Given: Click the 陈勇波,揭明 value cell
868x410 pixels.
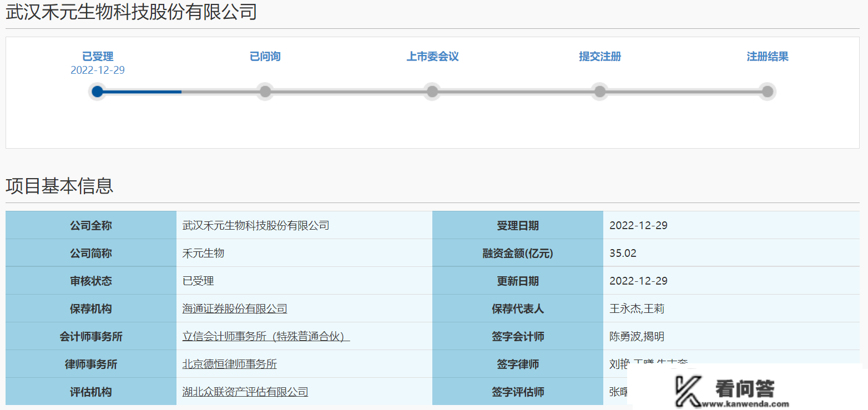Looking at the screenshot, I should tap(731, 336).
